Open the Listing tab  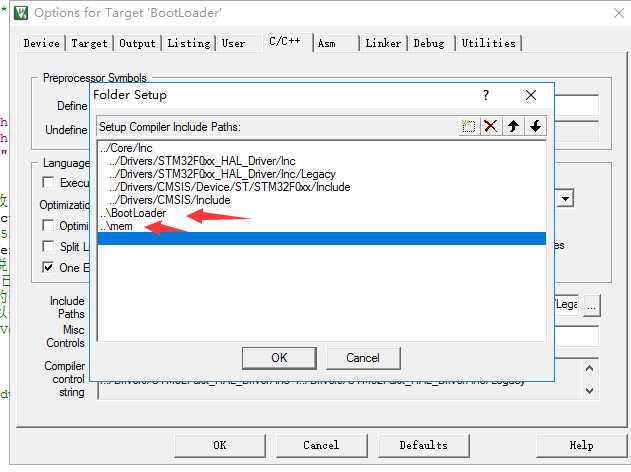189,43
